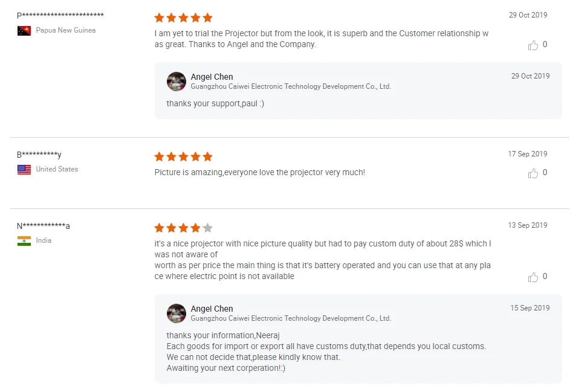Viewport: 573px width, 392px height.
Task: Open Angel Chen's name in the first reply
Action: [x=212, y=77]
